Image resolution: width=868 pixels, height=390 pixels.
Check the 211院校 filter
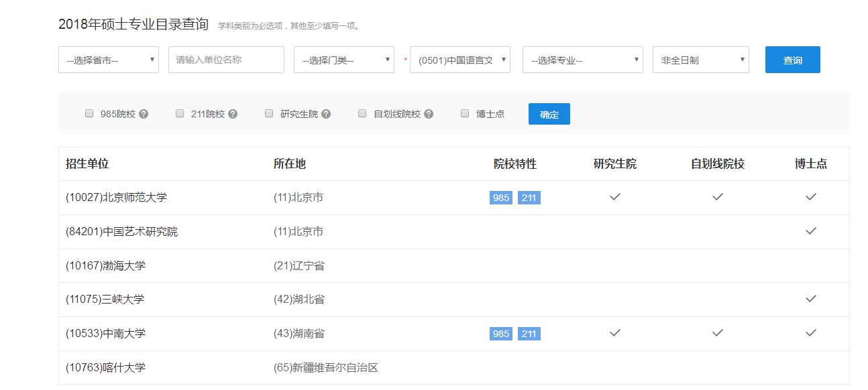179,113
